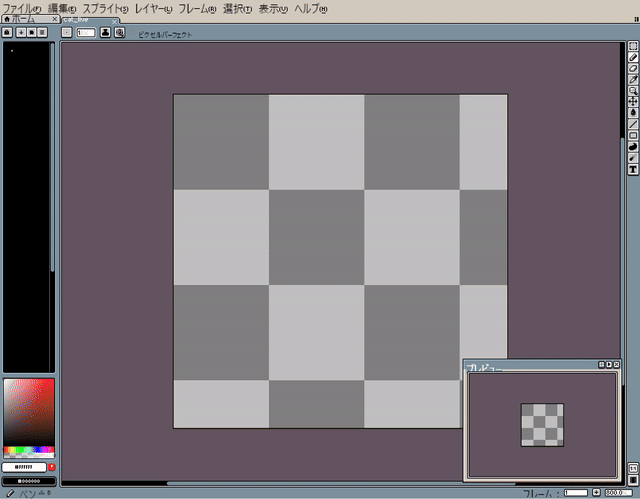
Task: Select the eraser tool
Action: coord(633,68)
